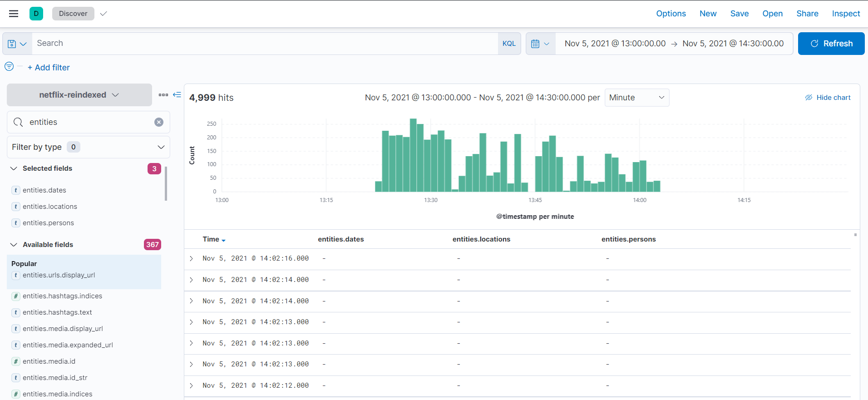The width and height of the screenshot is (868, 400).
Task: Expand the 14:02:16.000 document row
Action: (192, 258)
